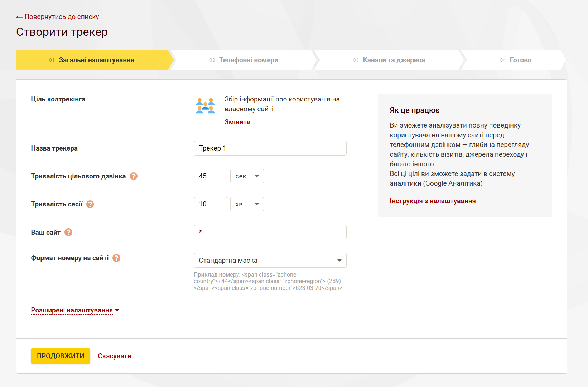The image size is (588, 387).
Task: Select the Телефонні номери step tab
Action: tap(244, 60)
